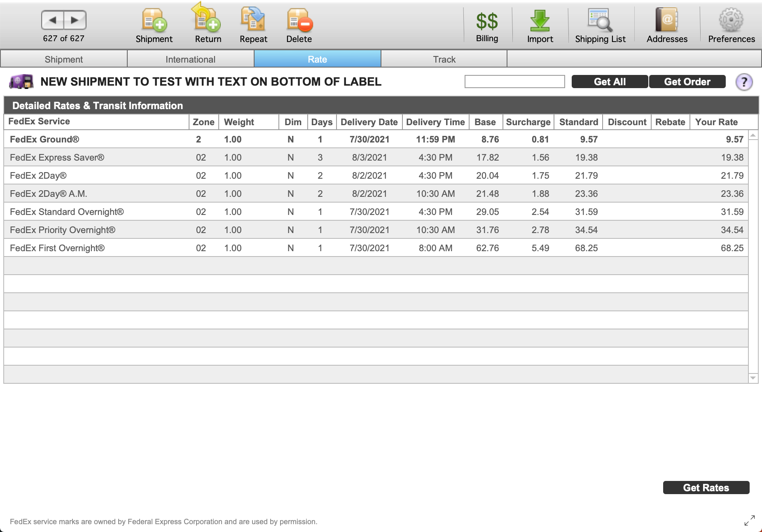Go to the previous shipment record arrow
Screen dimensions: 762x532
[x=53, y=20]
